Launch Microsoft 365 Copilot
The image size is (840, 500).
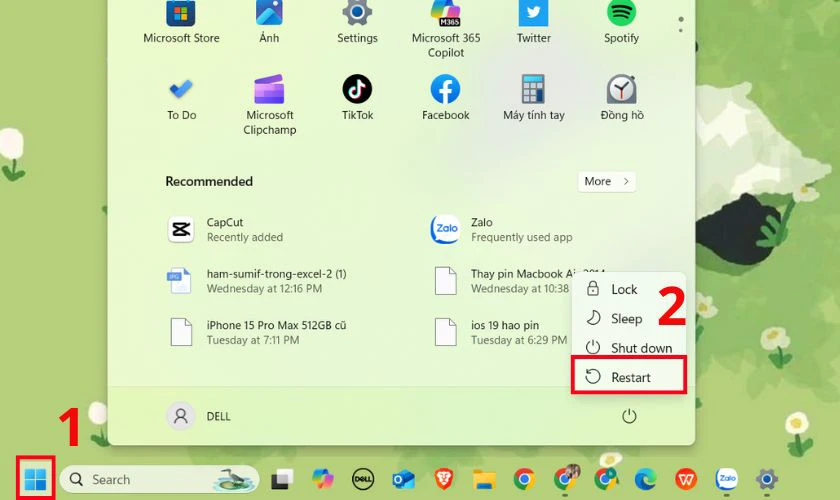click(x=446, y=29)
